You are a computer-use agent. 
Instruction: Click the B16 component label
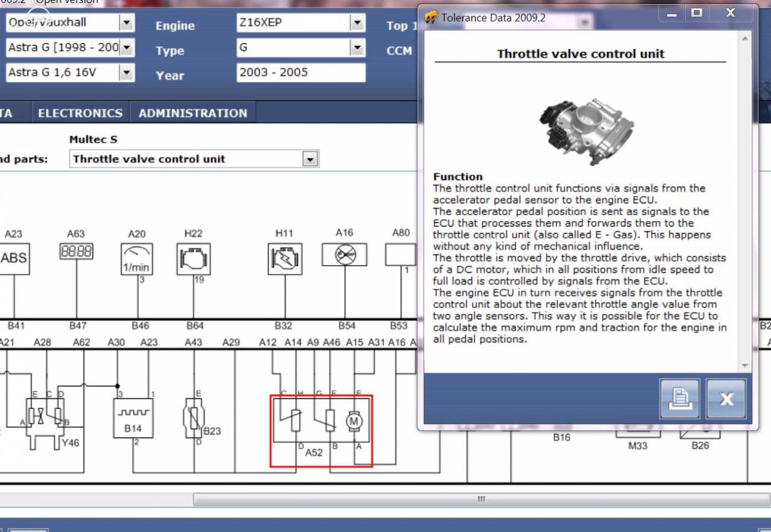[561, 438]
